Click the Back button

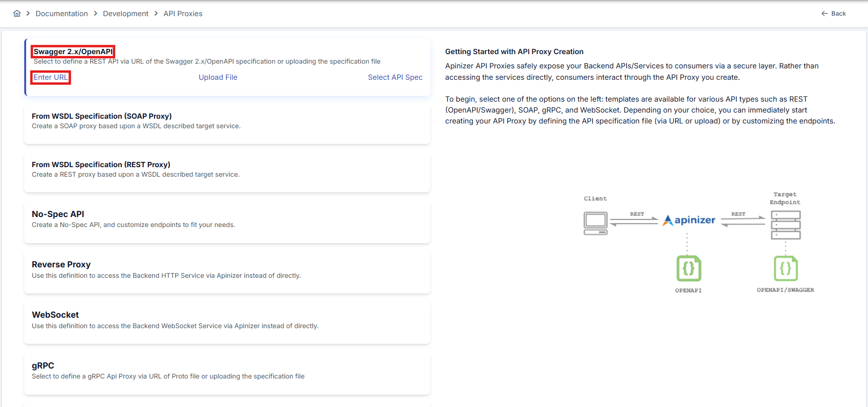tap(834, 13)
